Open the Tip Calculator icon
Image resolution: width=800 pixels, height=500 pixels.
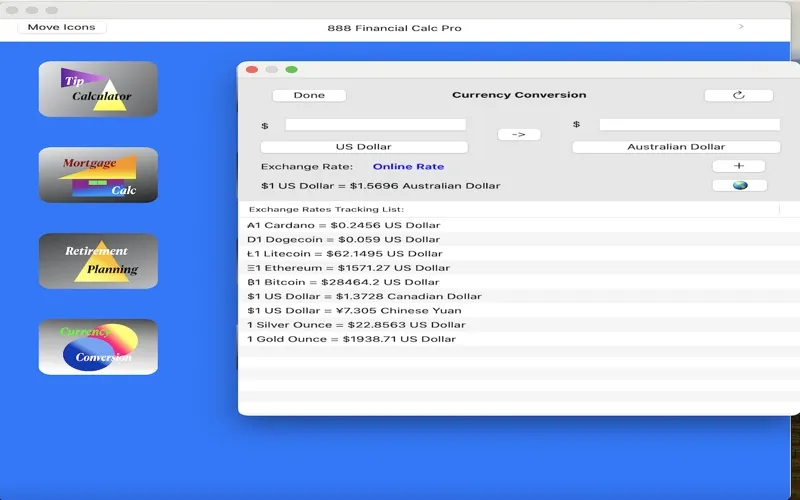98,89
